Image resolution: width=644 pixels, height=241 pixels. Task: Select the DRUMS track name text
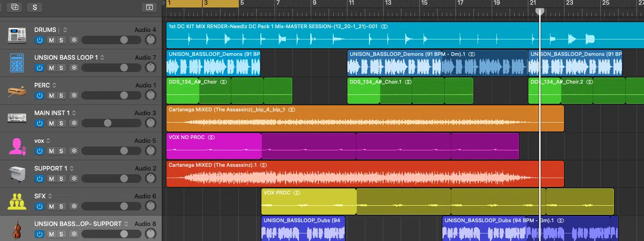click(45, 30)
